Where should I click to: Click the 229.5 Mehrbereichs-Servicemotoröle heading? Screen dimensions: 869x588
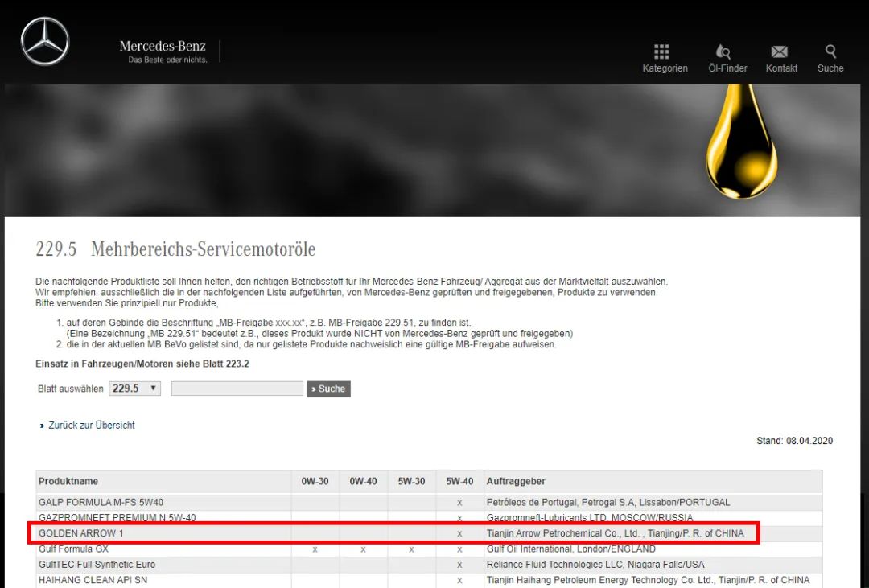pyautogui.click(x=175, y=249)
